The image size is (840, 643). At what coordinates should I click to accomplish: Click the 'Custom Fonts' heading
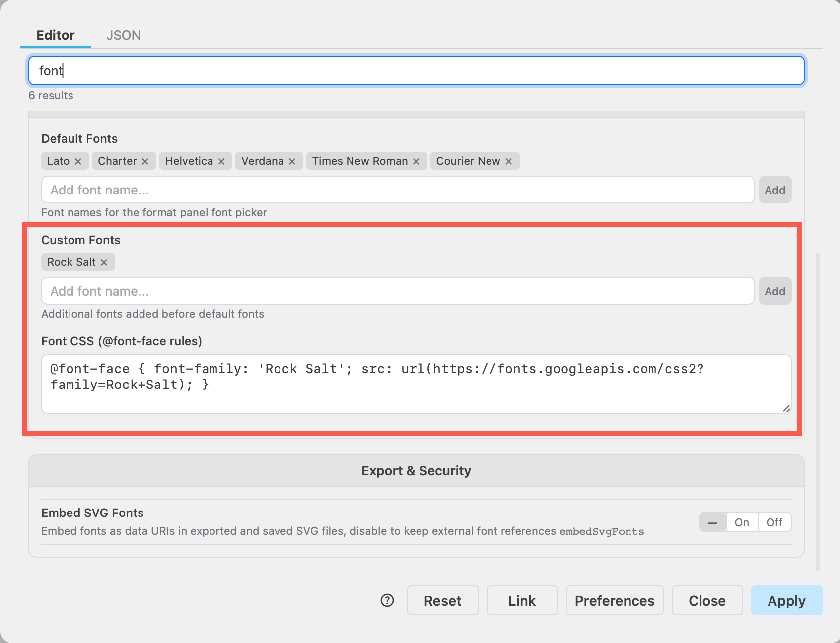coord(81,240)
